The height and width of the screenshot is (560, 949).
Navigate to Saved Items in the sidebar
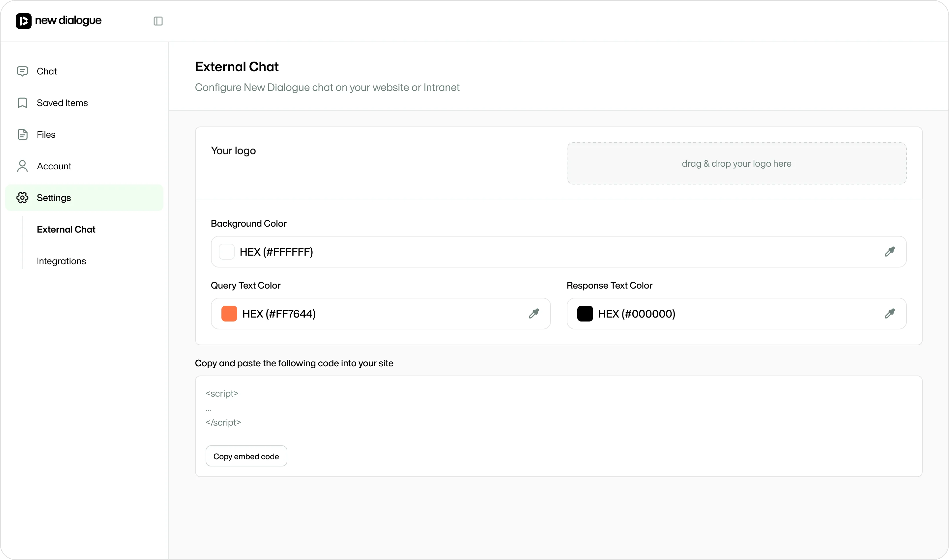[x=62, y=103]
